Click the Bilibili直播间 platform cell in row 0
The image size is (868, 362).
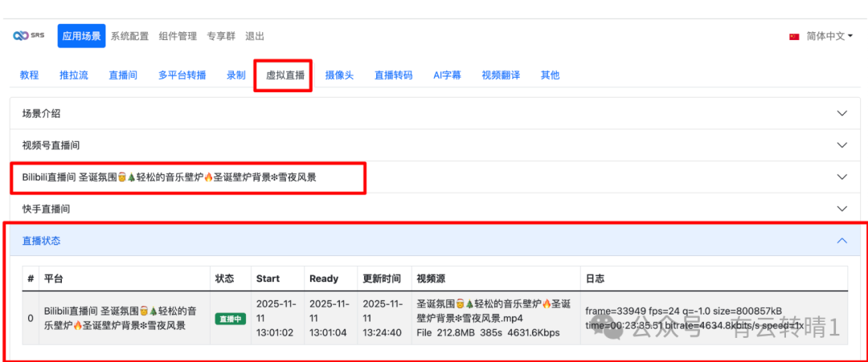(x=124, y=319)
